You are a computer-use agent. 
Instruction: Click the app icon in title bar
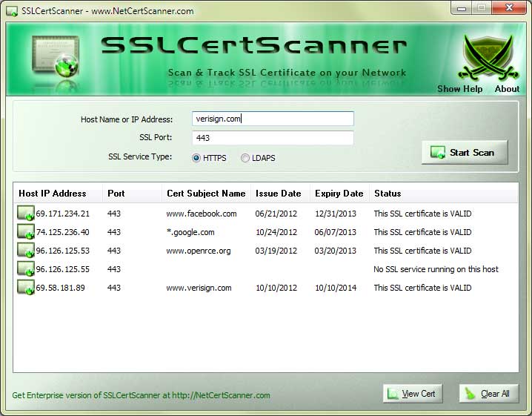12,11
